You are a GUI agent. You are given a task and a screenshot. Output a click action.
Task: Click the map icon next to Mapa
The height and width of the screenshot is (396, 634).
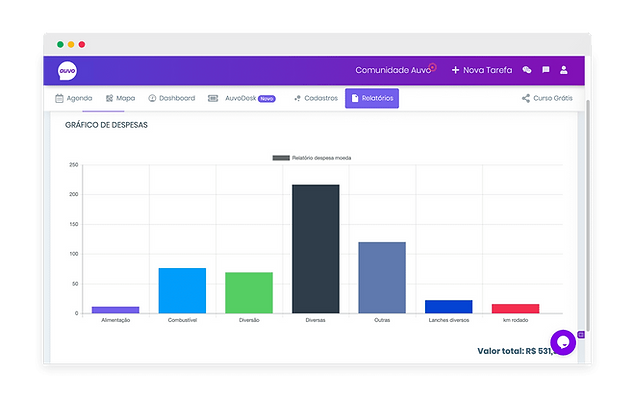point(109,98)
